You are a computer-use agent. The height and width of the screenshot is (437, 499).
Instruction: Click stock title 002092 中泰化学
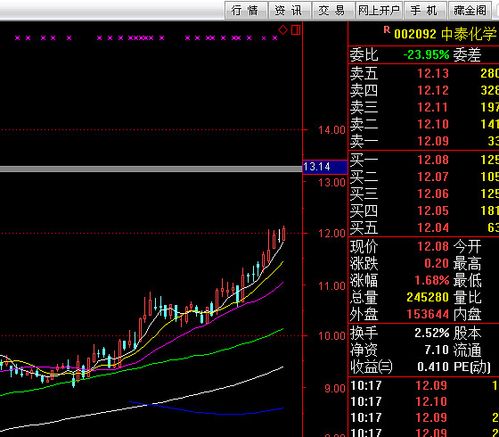pos(445,34)
